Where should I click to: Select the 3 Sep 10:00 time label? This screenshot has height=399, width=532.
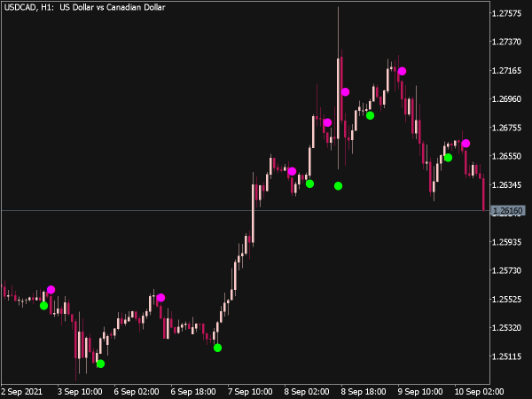click(80, 392)
